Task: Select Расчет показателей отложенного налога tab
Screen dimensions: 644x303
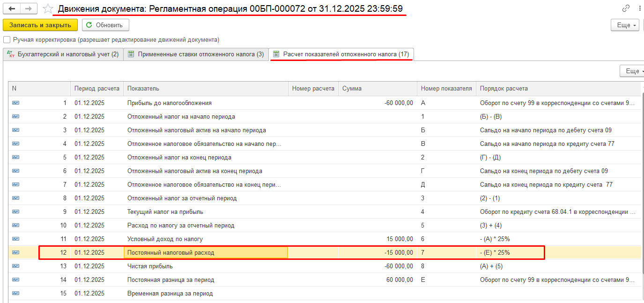Action: click(x=341, y=54)
